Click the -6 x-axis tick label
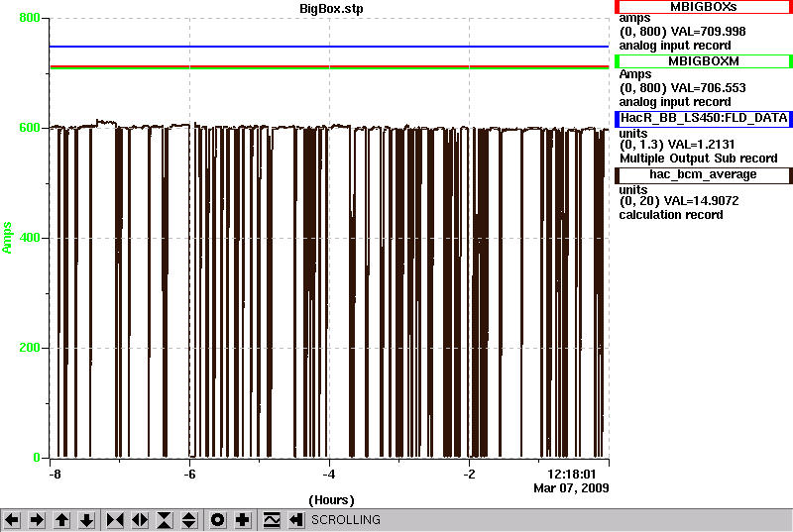The width and height of the screenshot is (793, 532). click(189, 475)
